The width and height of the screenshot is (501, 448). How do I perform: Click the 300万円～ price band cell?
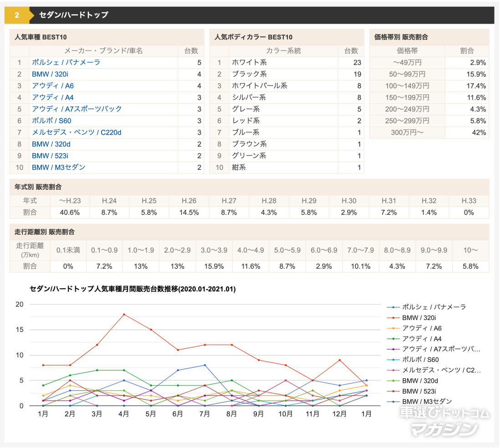(407, 132)
